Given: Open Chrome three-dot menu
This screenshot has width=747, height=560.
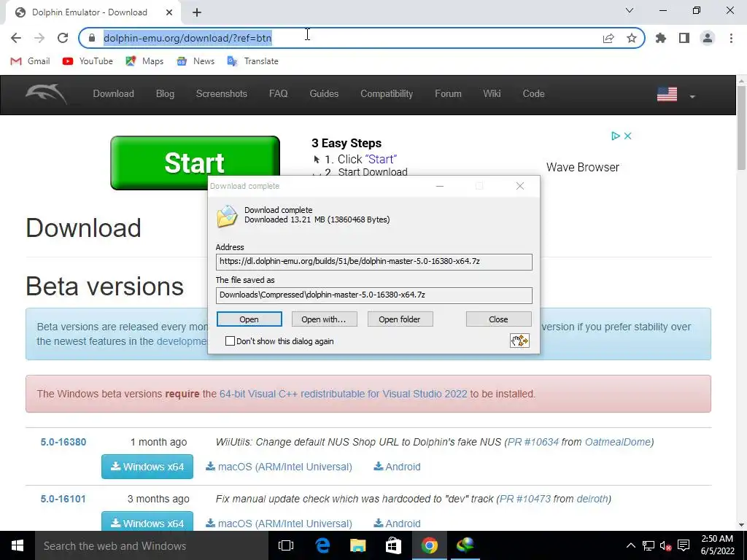Looking at the screenshot, I should (731, 38).
